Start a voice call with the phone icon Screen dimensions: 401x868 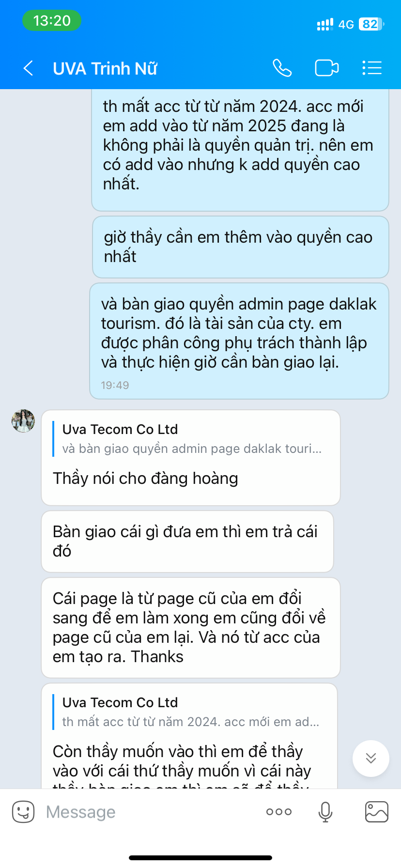click(282, 68)
